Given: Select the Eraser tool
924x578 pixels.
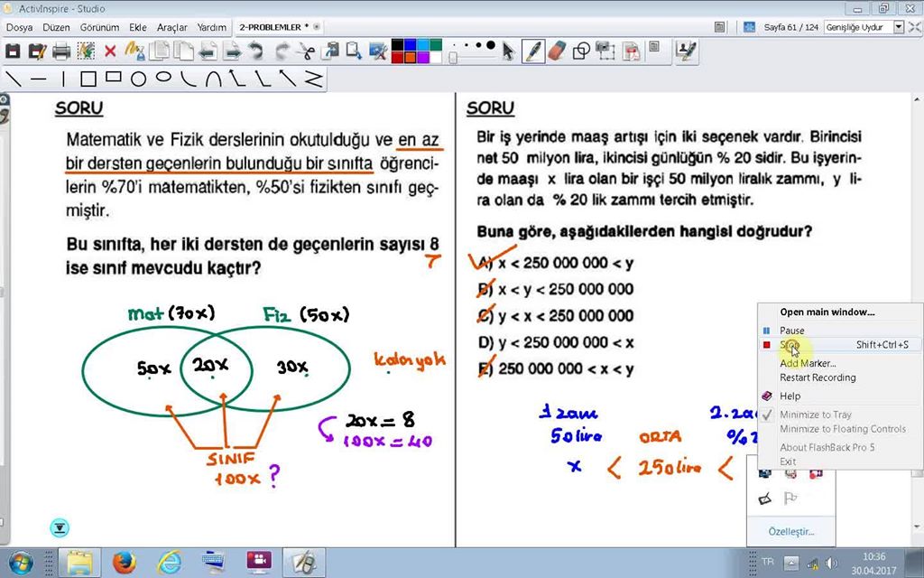Looking at the screenshot, I should point(557,51).
